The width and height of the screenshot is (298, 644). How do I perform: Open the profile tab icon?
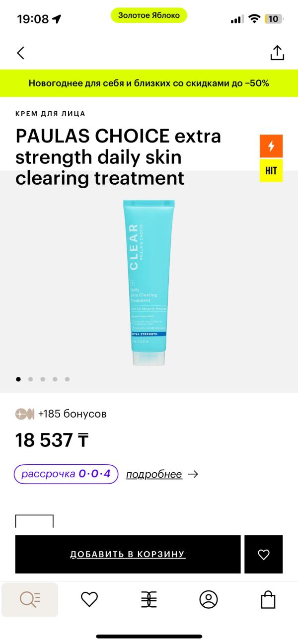pos(209,600)
